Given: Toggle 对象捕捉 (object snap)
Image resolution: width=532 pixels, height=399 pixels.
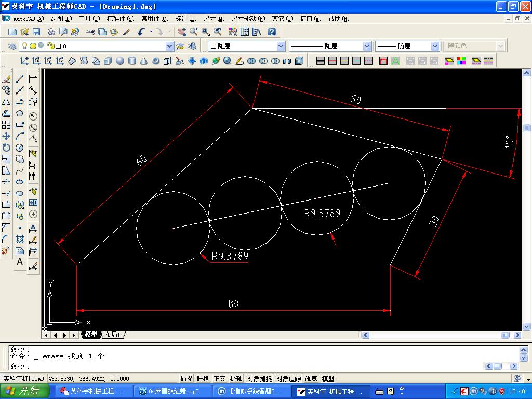Looking at the screenshot, I should pos(259,379).
